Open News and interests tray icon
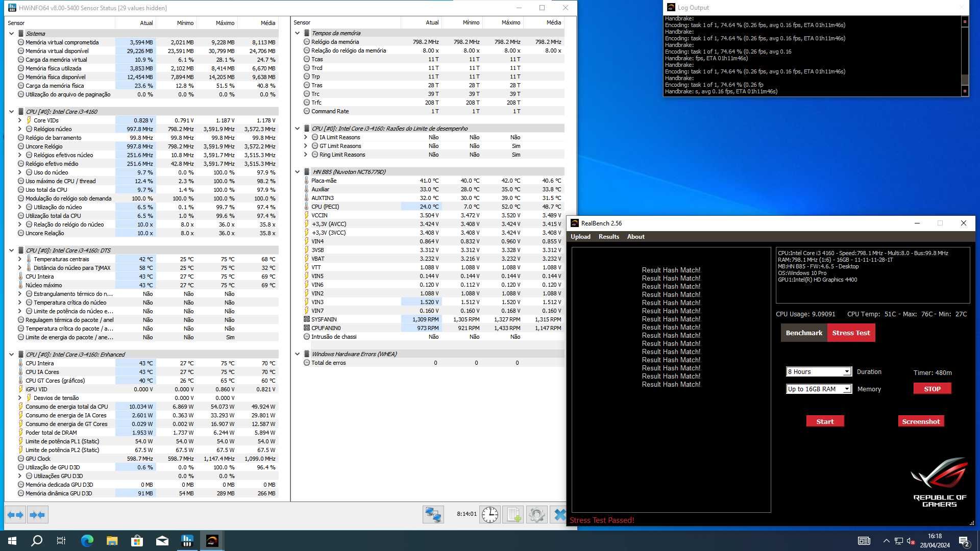This screenshot has width=980, height=551. pyautogui.click(x=864, y=541)
